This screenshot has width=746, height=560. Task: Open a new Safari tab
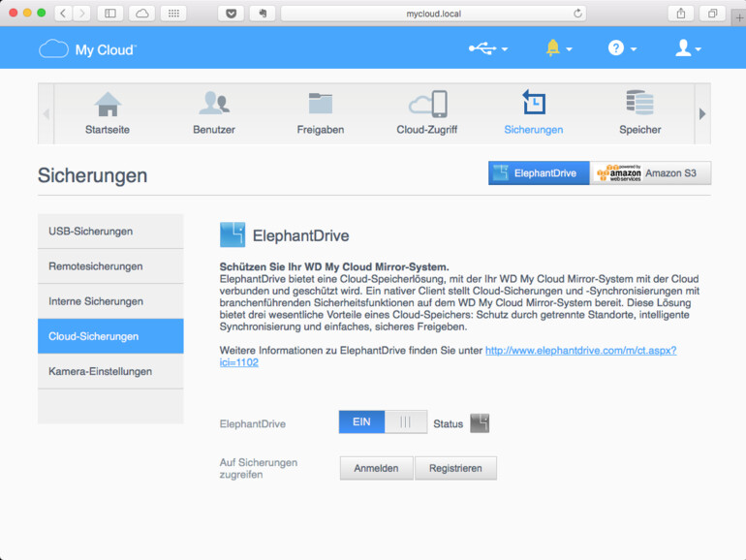[x=739, y=18]
